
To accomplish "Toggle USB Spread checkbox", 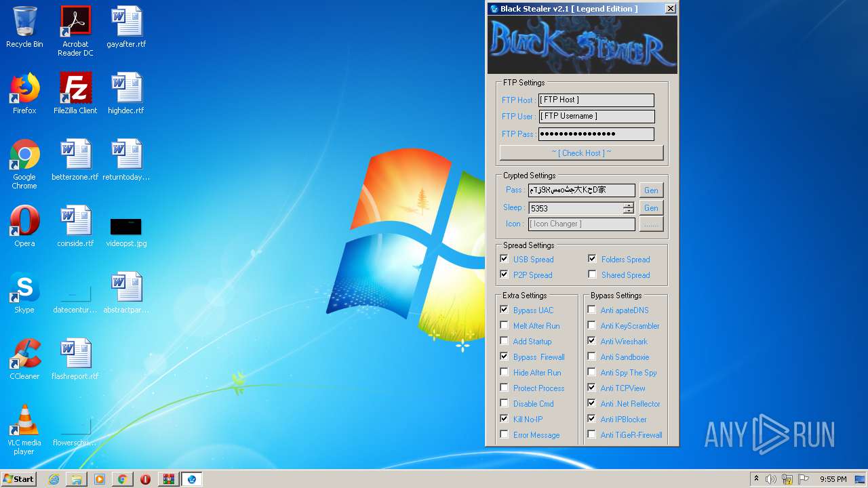I will [504, 259].
